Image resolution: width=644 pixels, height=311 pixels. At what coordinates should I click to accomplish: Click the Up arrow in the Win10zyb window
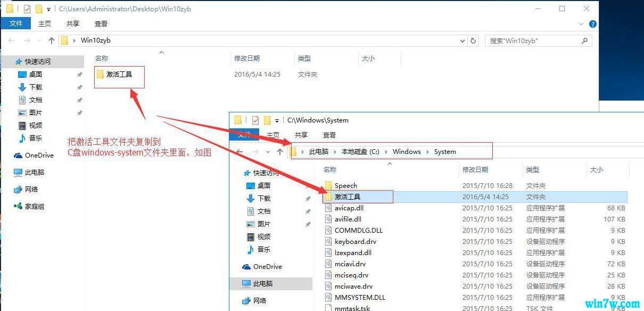tap(52, 40)
